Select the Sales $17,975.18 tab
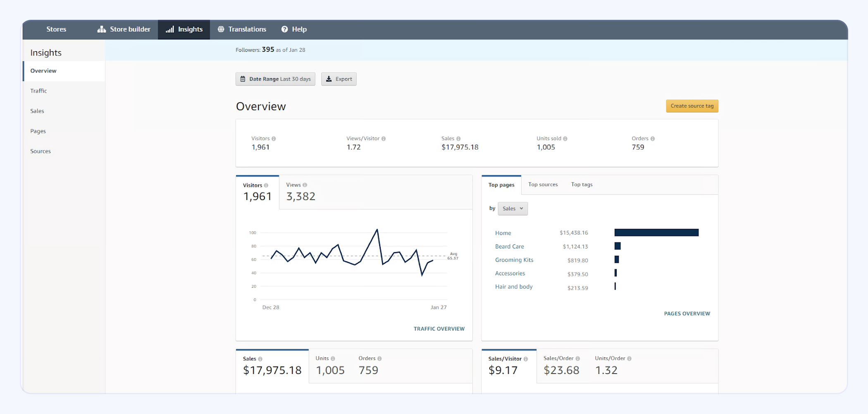This screenshot has width=868, height=414. (272, 366)
